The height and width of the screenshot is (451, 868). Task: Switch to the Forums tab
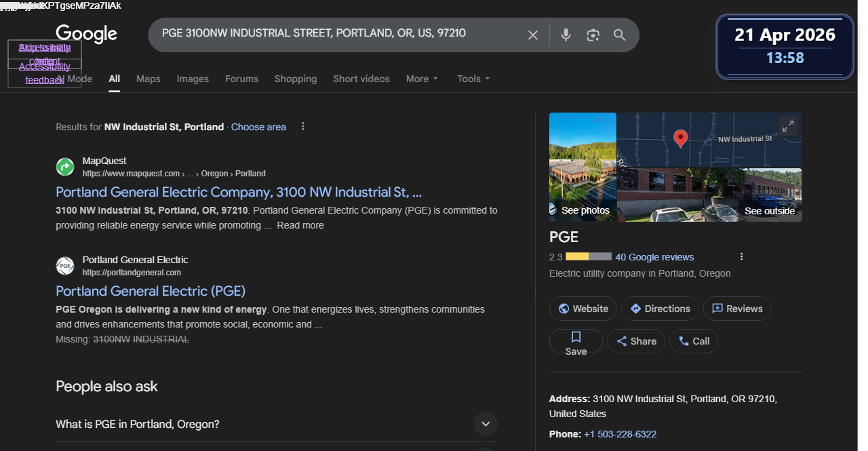click(x=241, y=79)
